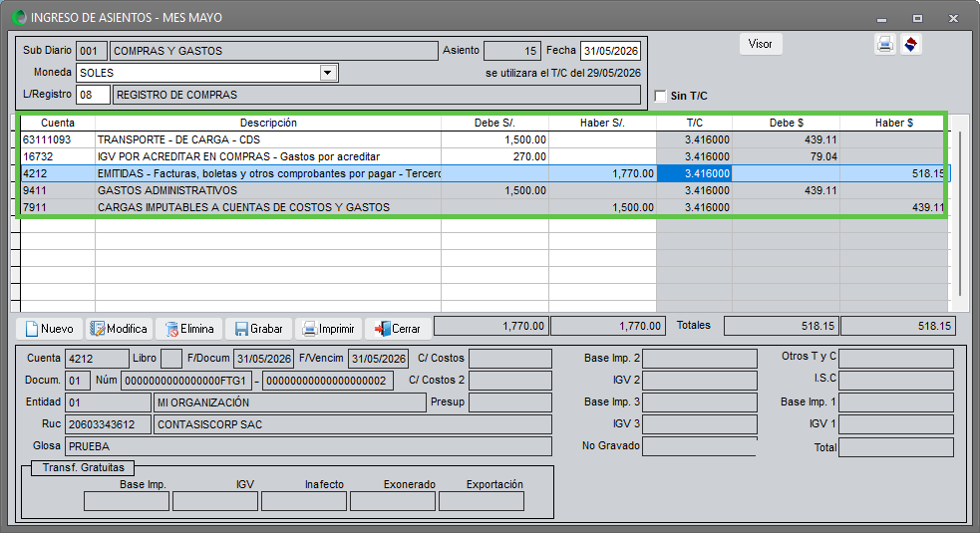Click the Total field

point(896,447)
